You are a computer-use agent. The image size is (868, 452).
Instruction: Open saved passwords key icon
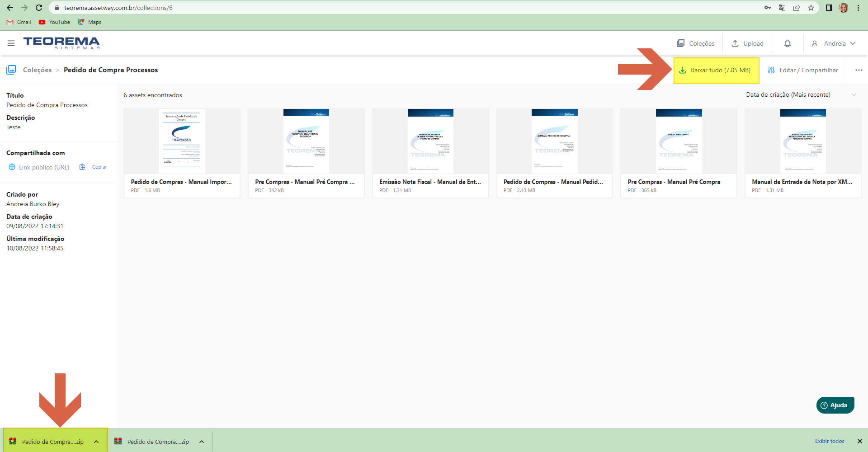[768, 8]
